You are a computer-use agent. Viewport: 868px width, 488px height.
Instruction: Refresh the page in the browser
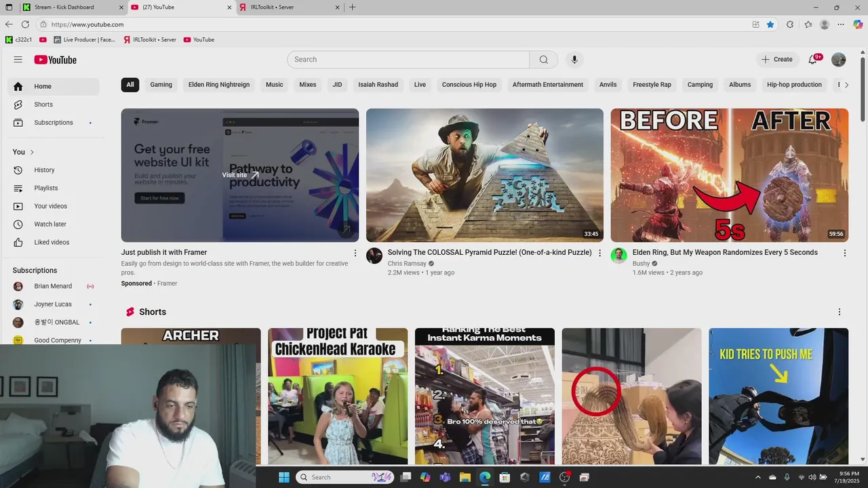[x=25, y=24]
